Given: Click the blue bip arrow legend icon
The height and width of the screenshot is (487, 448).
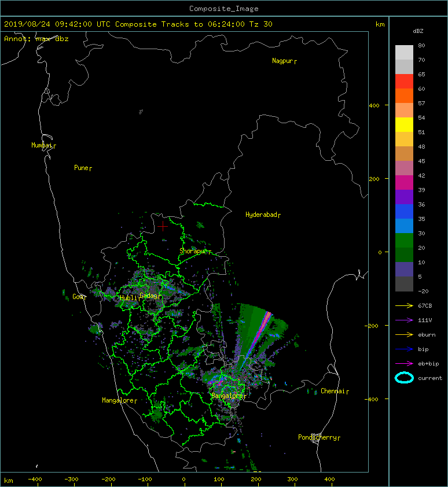Looking at the screenshot, I should pos(404,349).
